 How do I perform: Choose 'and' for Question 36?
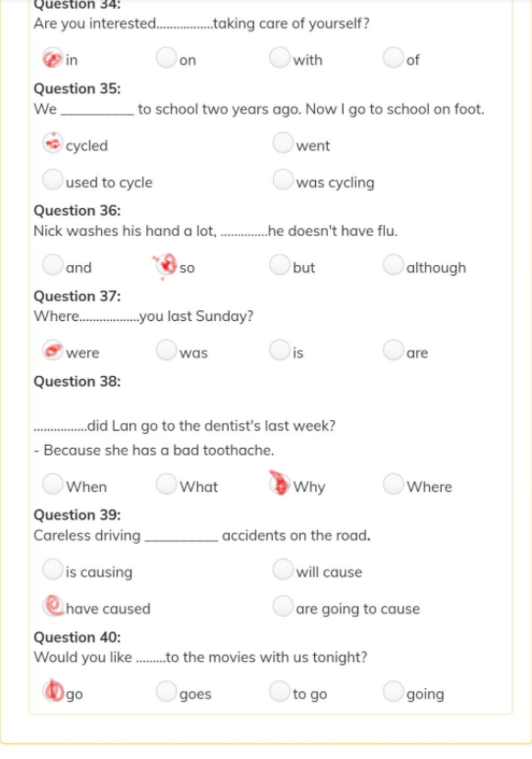[x=52, y=265]
